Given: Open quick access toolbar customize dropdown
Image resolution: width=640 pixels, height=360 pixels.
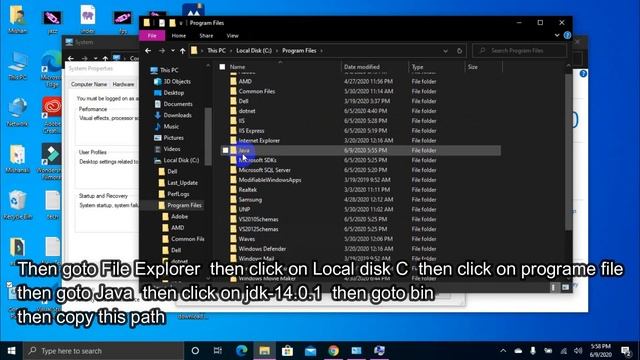Looking at the screenshot, I should (x=181, y=23).
